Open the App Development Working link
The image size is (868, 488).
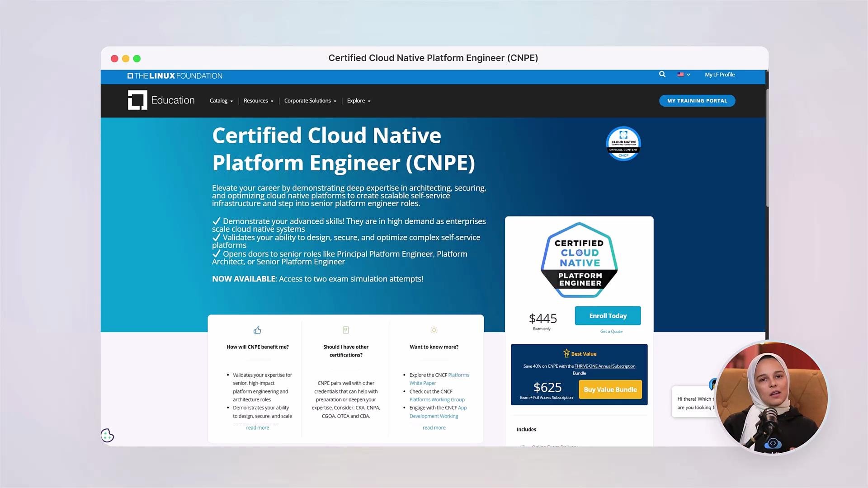(438, 412)
